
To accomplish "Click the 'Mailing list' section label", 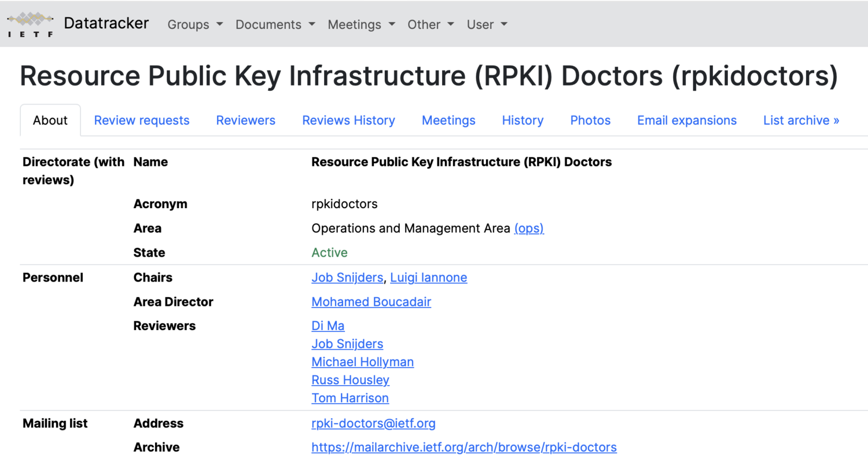I will tap(55, 423).
